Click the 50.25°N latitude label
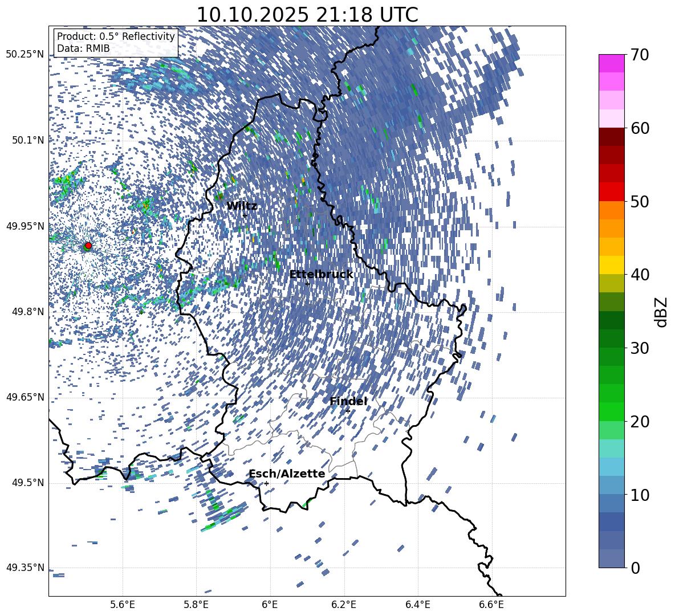This screenshot has height=616, width=675. pyautogui.click(x=25, y=55)
